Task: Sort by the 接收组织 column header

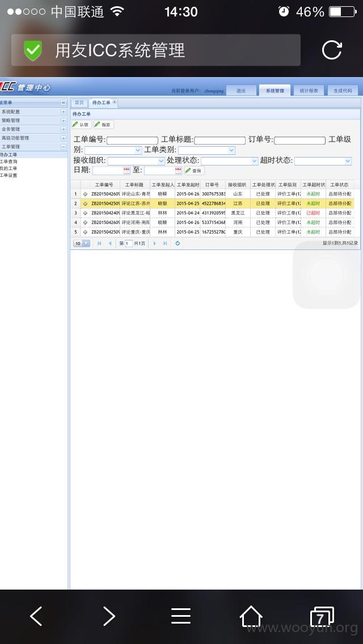Action: pyautogui.click(x=238, y=185)
